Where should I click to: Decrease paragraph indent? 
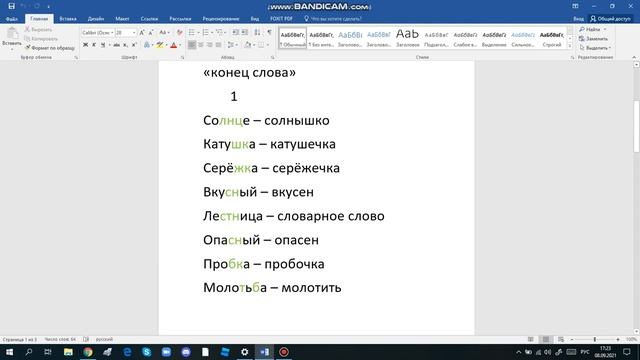click(x=236, y=33)
